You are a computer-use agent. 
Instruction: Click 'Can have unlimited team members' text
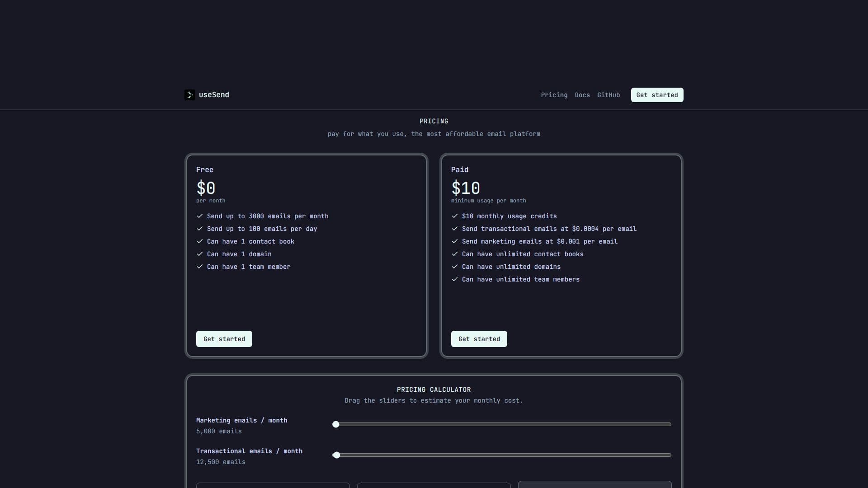point(521,279)
